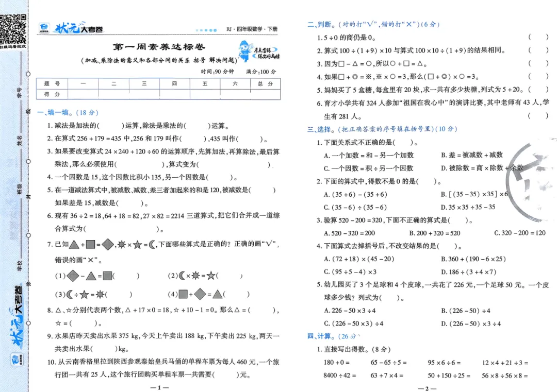
Task: Click fill-in question 4 about 一个因数是15
Action: tap(142, 177)
